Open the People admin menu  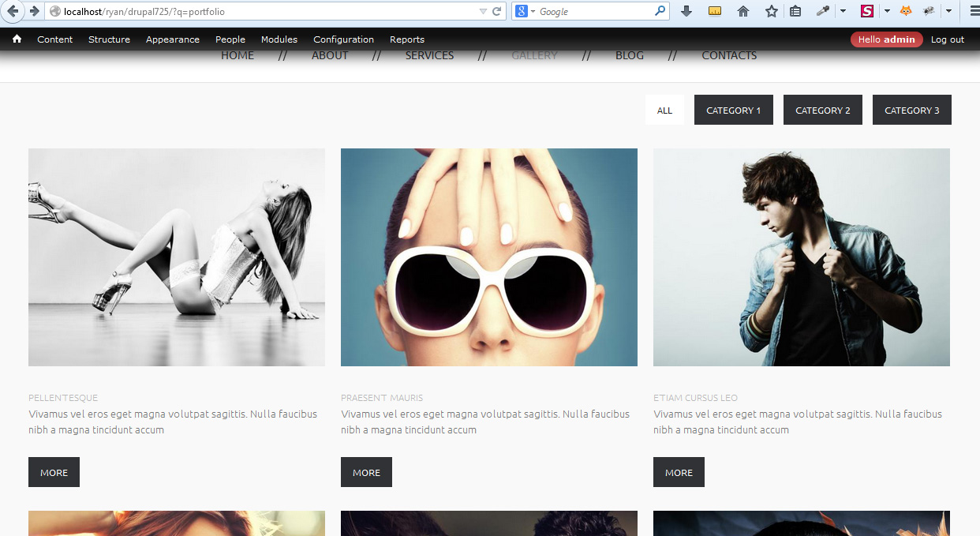point(230,39)
